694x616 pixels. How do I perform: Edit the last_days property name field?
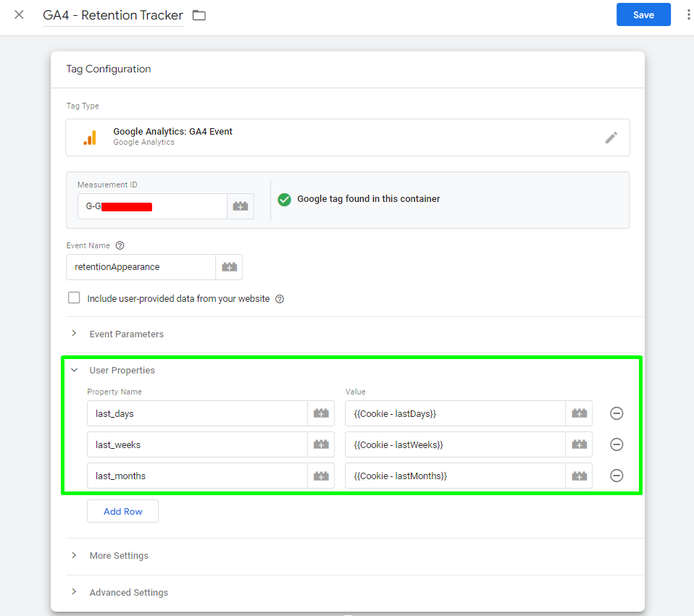coord(197,413)
